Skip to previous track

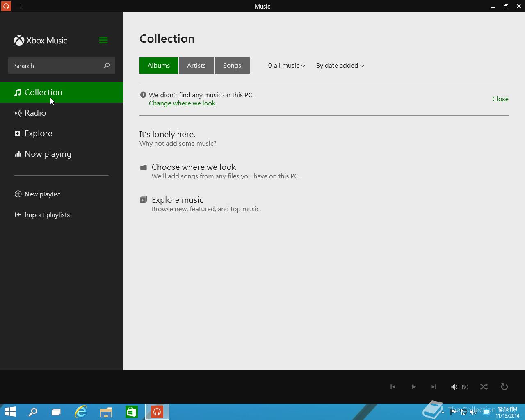(393, 387)
